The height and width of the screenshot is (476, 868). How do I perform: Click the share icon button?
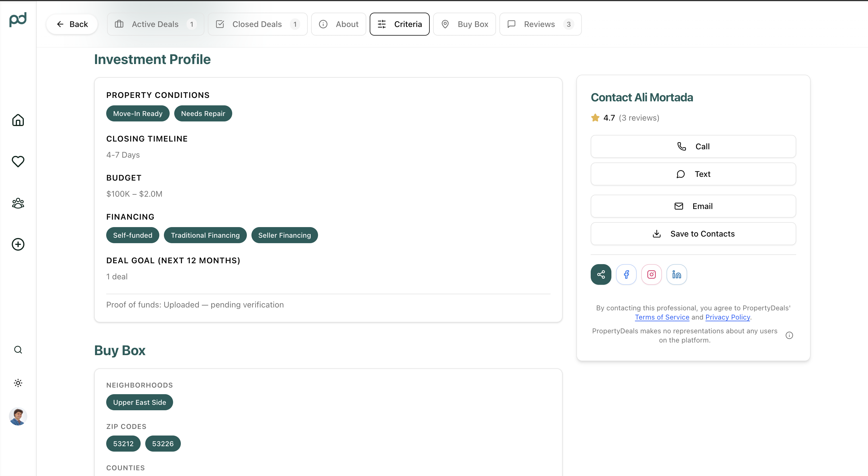pos(601,274)
